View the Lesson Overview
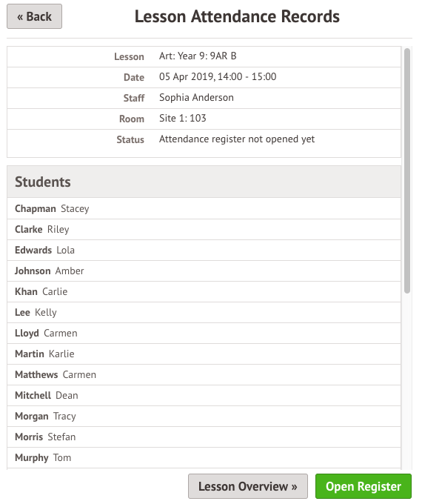 (248, 486)
